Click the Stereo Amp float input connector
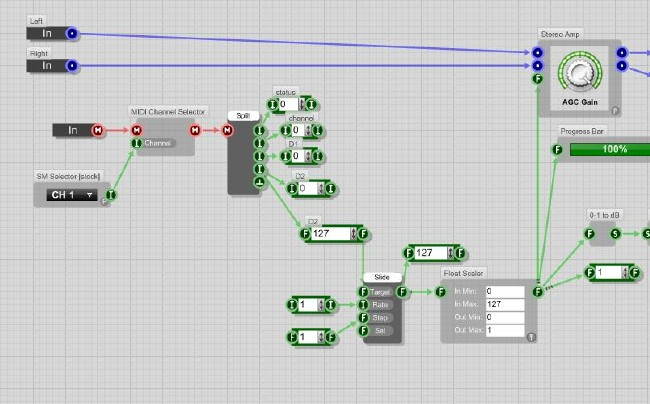650x404 pixels. click(538, 78)
